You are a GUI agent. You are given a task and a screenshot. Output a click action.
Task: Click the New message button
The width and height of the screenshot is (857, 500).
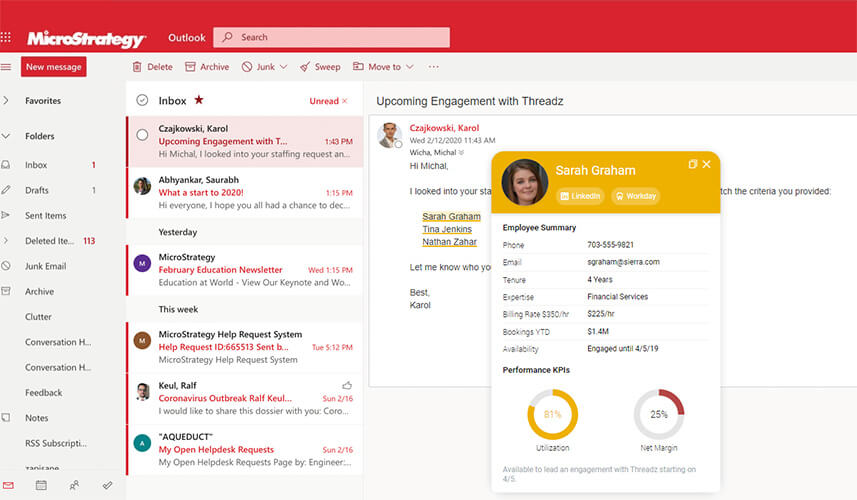[x=54, y=67]
